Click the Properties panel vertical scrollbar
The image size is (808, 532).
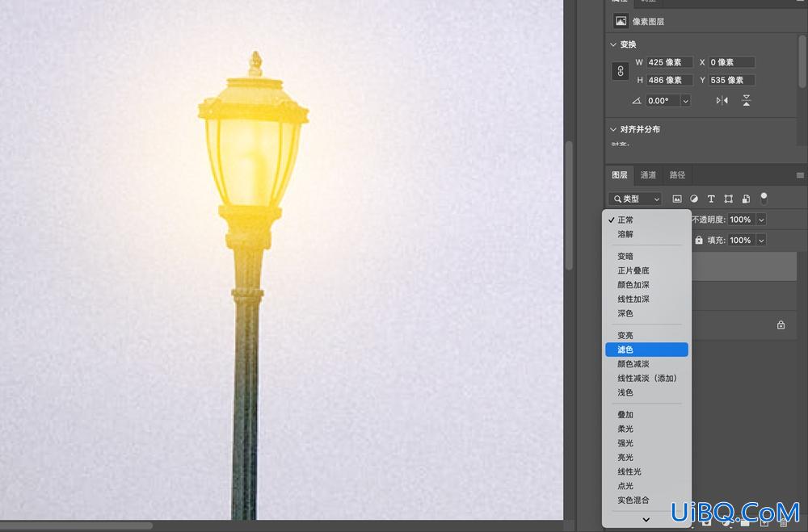tap(802, 62)
